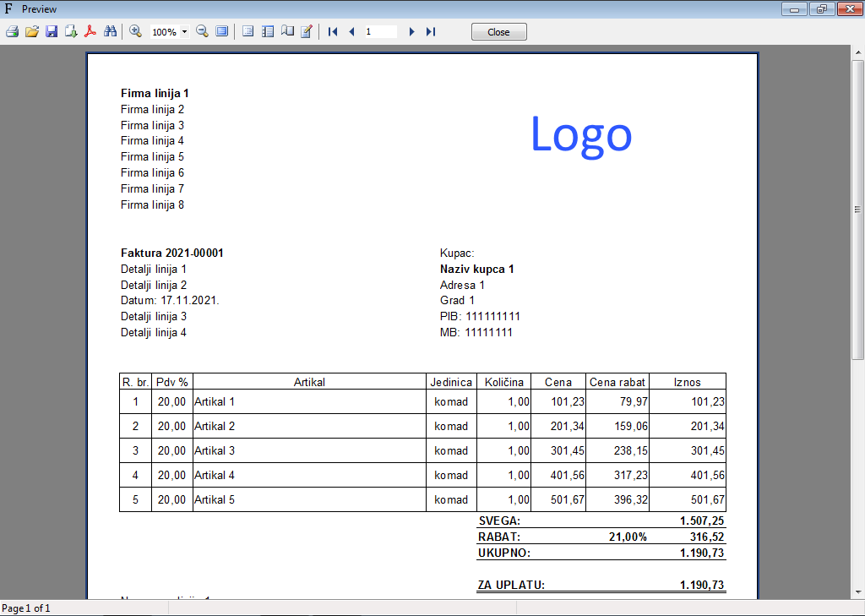Save the report using the floppy disk icon
The height and width of the screenshot is (616, 865).
[x=52, y=31]
